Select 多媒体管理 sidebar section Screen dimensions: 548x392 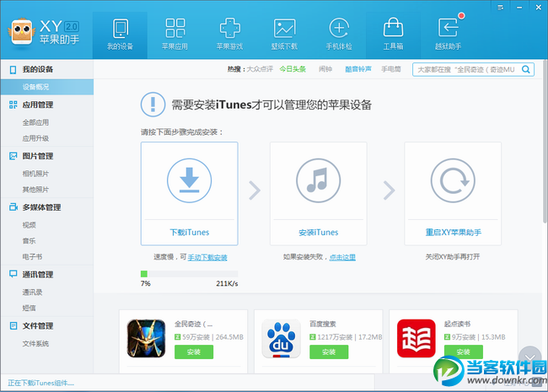click(x=47, y=207)
